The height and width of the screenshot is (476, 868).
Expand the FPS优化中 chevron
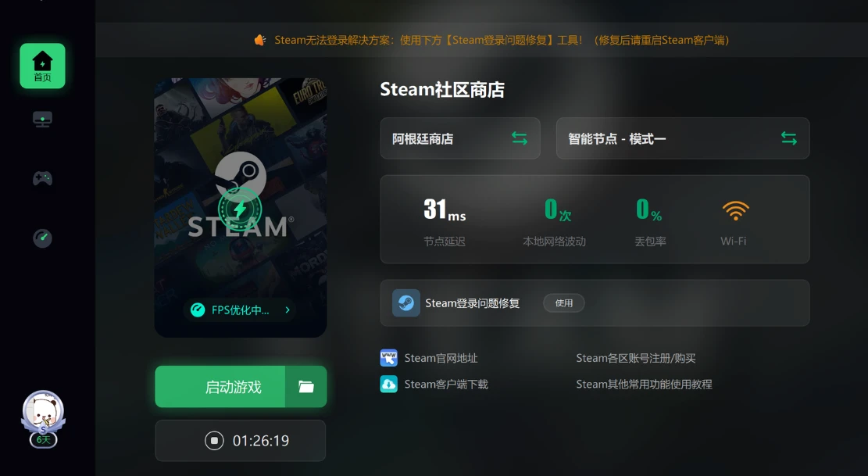pos(288,310)
